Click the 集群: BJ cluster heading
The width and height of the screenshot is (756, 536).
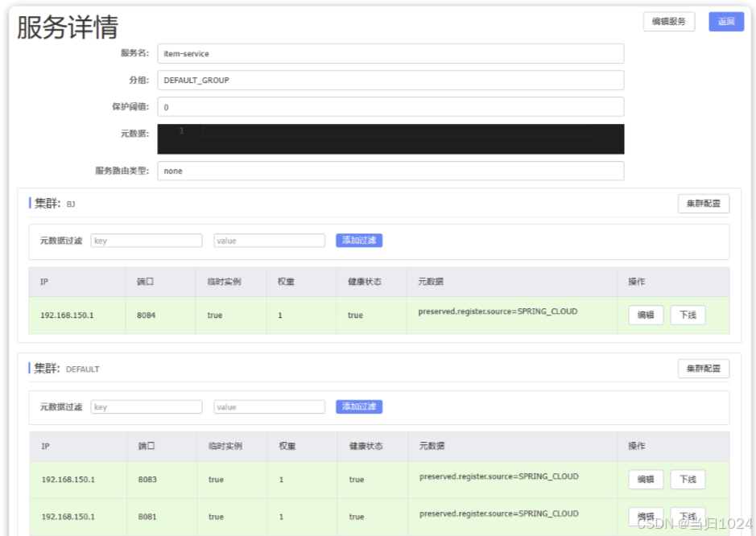pyautogui.click(x=52, y=204)
